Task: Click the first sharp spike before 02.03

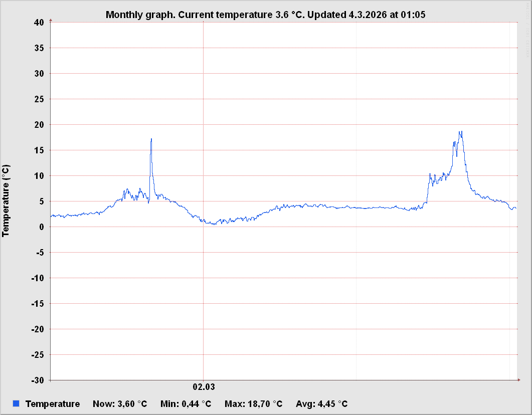Action: 151,139
